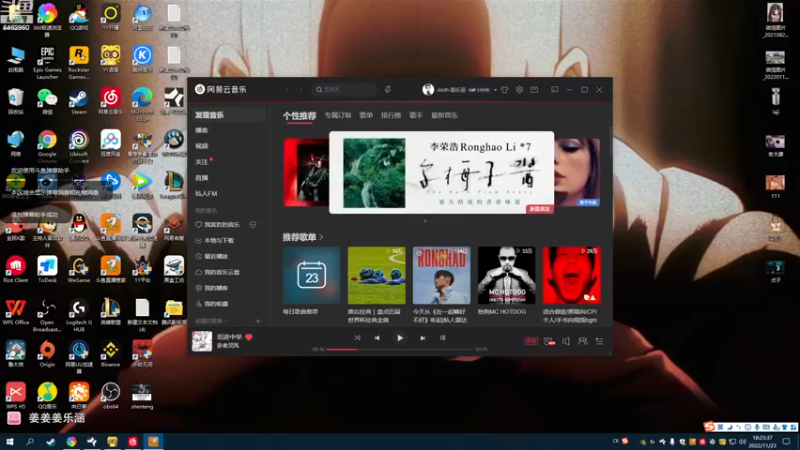
Task: Switch to the 最新音乐 tab
Action: point(444,115)
